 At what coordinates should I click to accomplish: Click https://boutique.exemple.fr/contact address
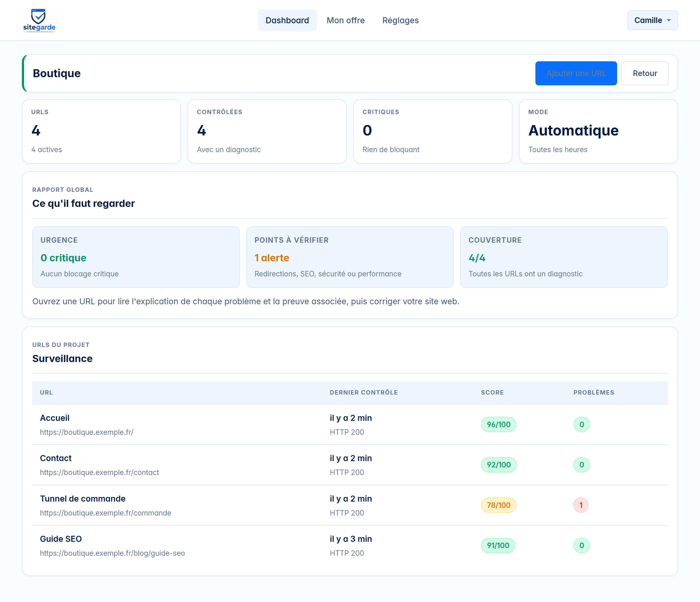point(99,472)
